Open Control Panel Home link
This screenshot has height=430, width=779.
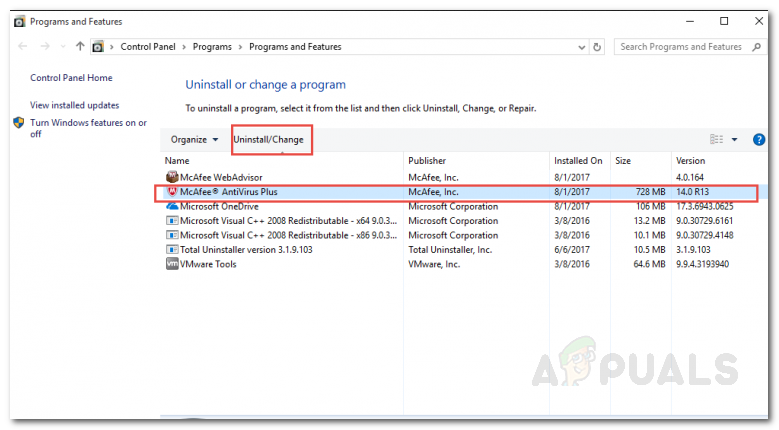[x=71, y=77]
